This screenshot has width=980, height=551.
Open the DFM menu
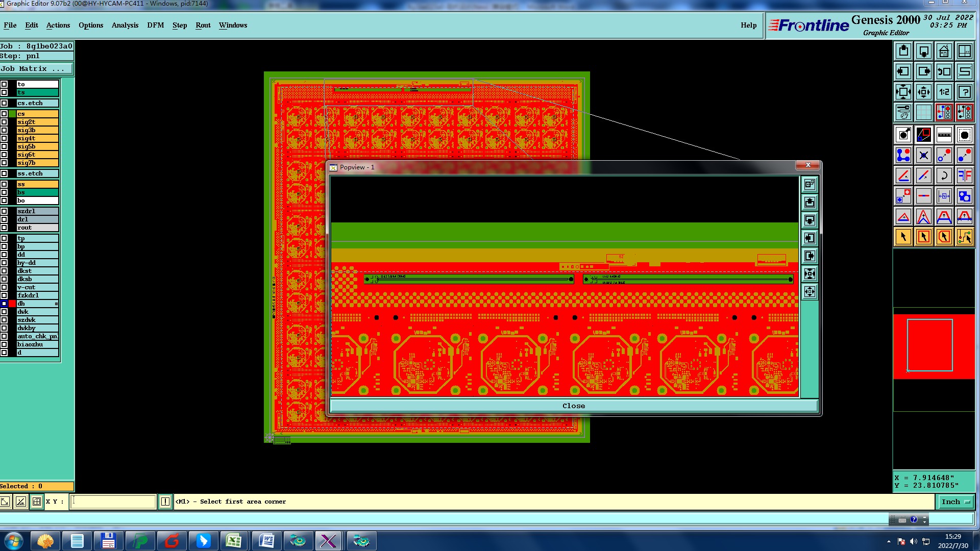coord(155,25)
